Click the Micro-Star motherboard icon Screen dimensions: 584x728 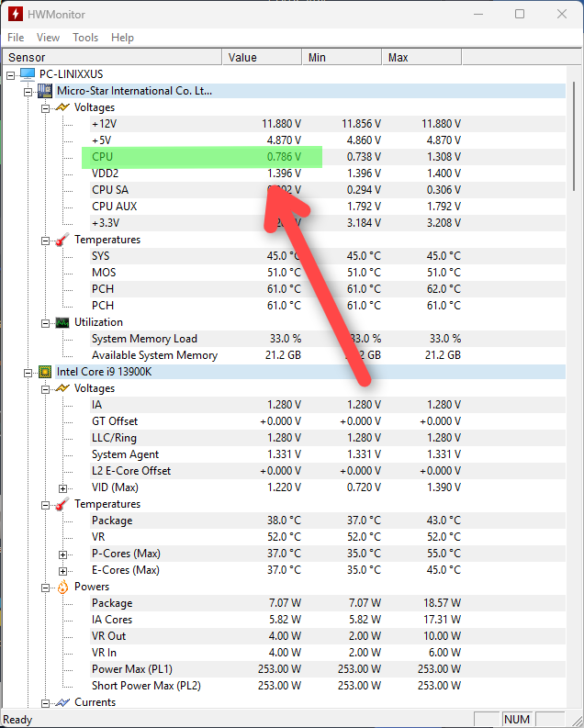[45, 91]
